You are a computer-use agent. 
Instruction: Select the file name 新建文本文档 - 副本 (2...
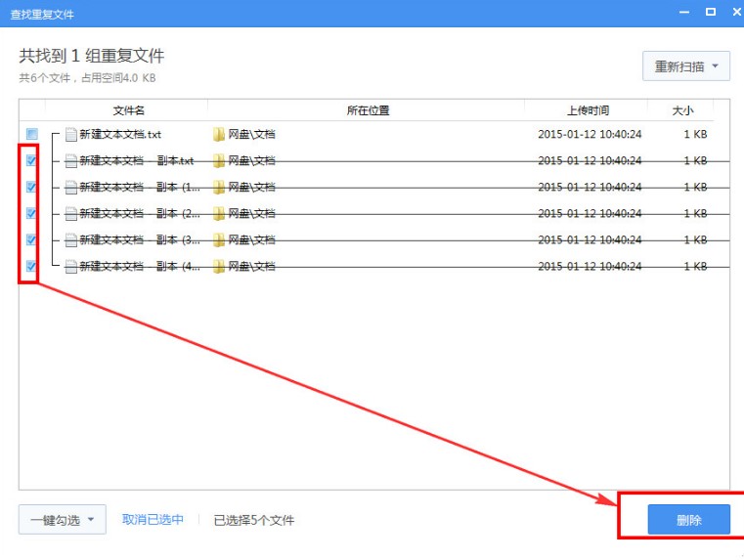[x=140, y=214]
